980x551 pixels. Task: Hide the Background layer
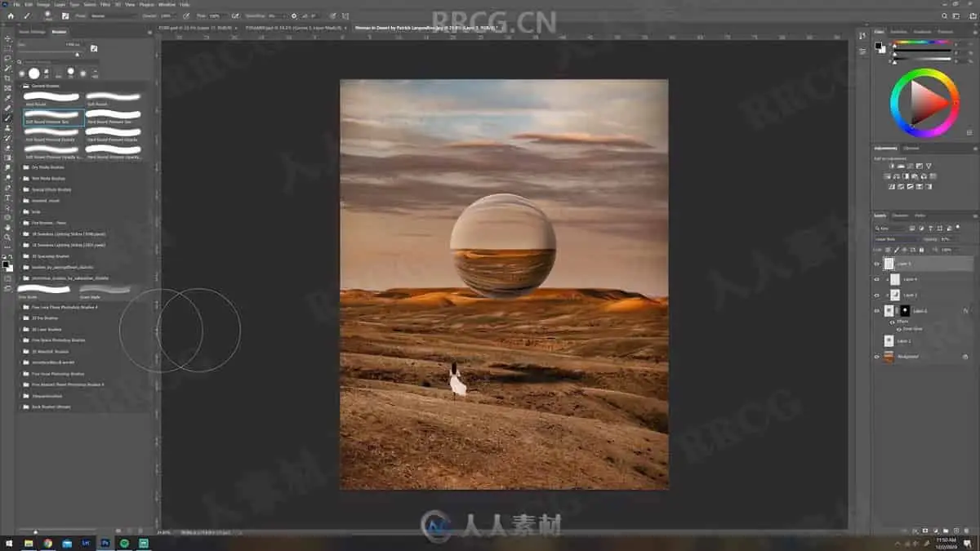[877, 357]
